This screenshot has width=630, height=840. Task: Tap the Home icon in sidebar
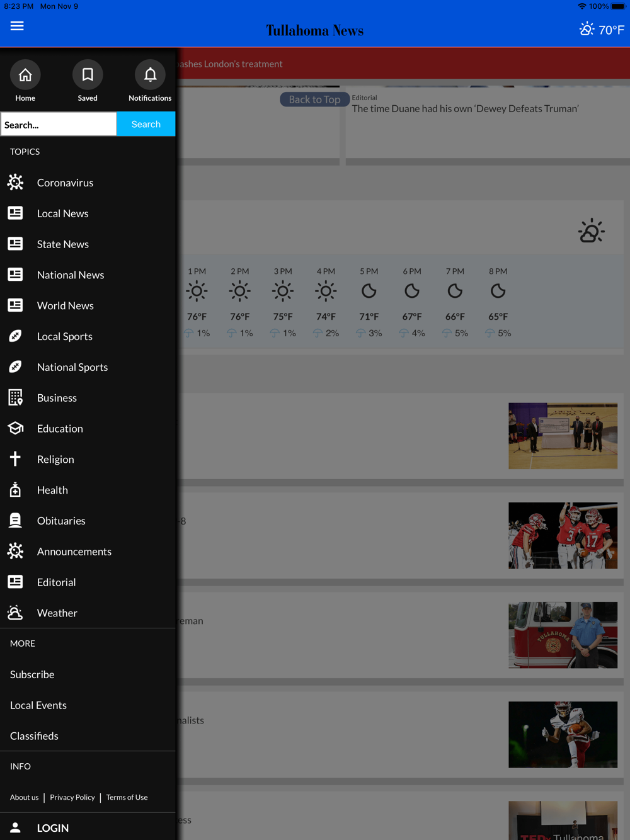coord(25,75)
